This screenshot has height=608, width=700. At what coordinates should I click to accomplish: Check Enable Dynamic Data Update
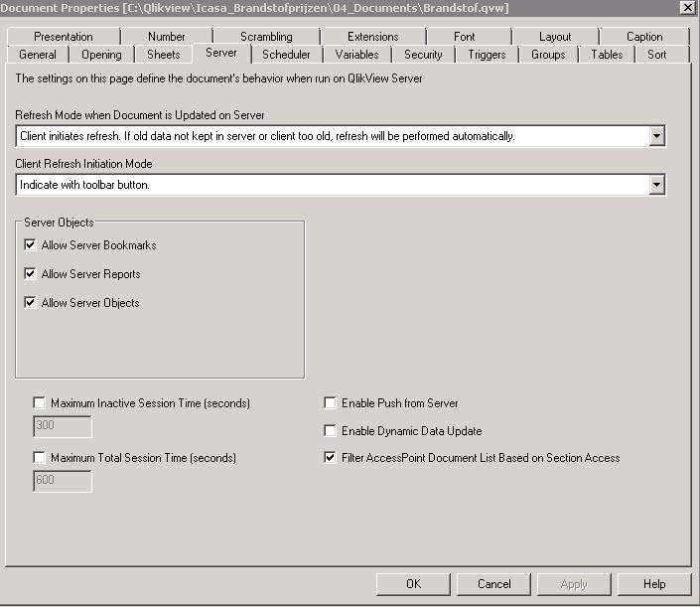(x=330, y=430)
